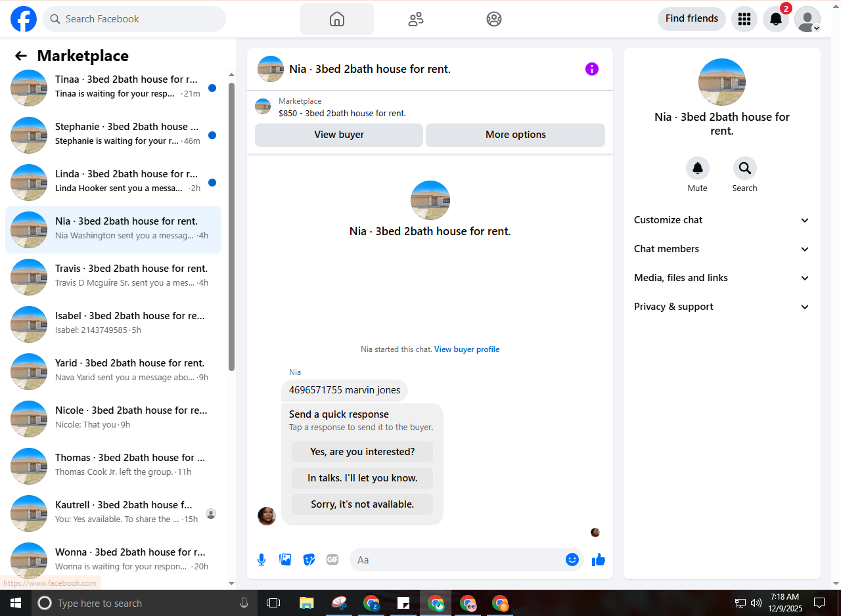
Task: Search in conversation magnifier icon
Action: click(x=745, y=168)
